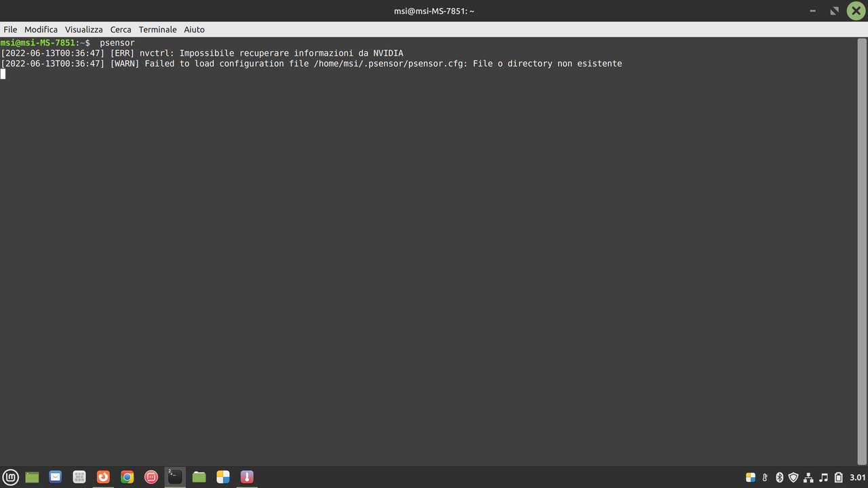Click the window title msi@msi-MS-7851: ~
The image size is (868, 488).
point(434,11)
